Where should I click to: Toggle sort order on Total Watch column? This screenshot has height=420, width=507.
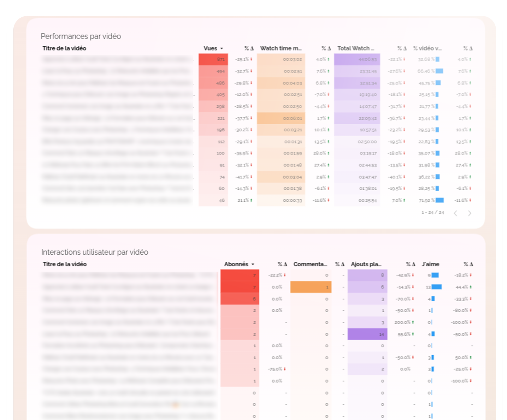(356, 48)
